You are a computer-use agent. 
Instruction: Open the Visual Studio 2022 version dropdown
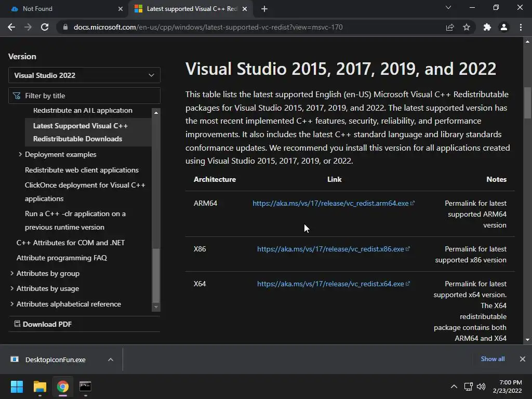pos(84,75)
